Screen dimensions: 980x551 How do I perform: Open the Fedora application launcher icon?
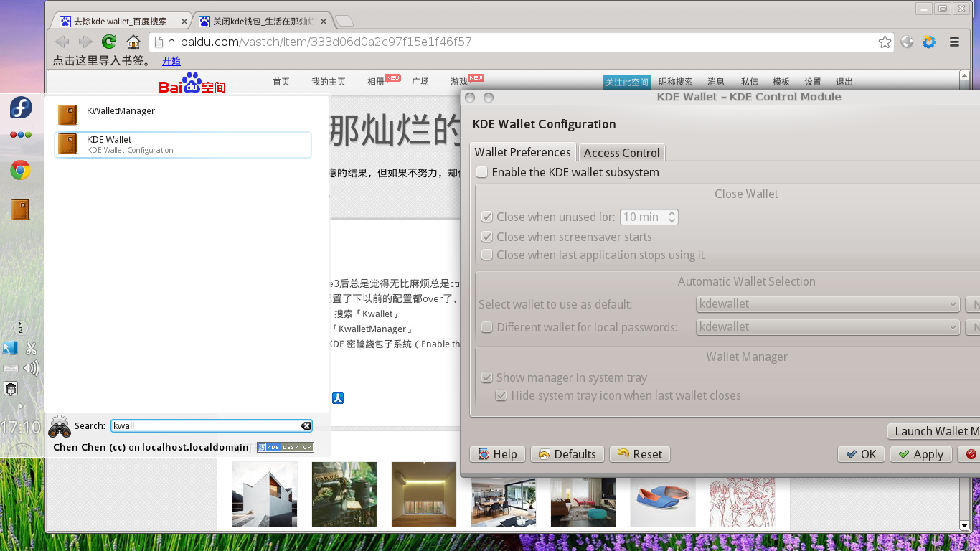coord(21,108)
